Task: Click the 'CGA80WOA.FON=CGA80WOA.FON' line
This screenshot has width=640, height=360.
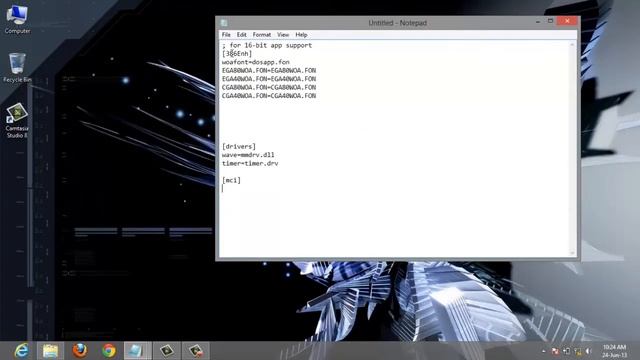Action: (269, 87)
